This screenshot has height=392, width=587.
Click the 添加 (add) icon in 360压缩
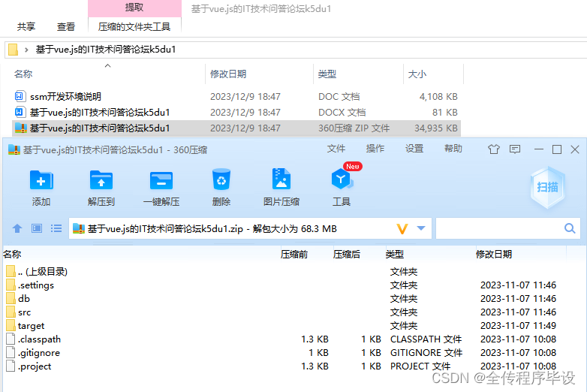[41, 180]
